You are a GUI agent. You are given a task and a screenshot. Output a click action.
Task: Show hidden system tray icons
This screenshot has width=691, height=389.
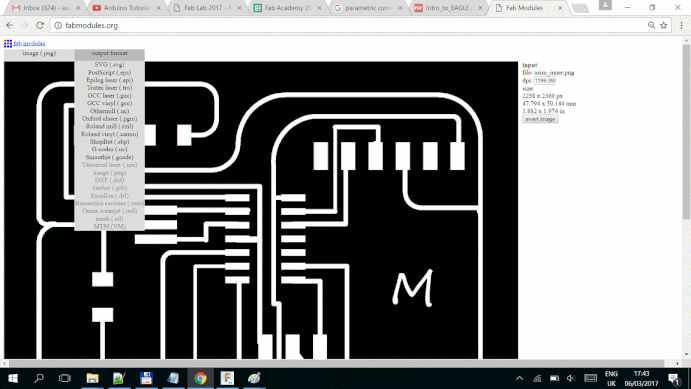[x=520, y=378]
